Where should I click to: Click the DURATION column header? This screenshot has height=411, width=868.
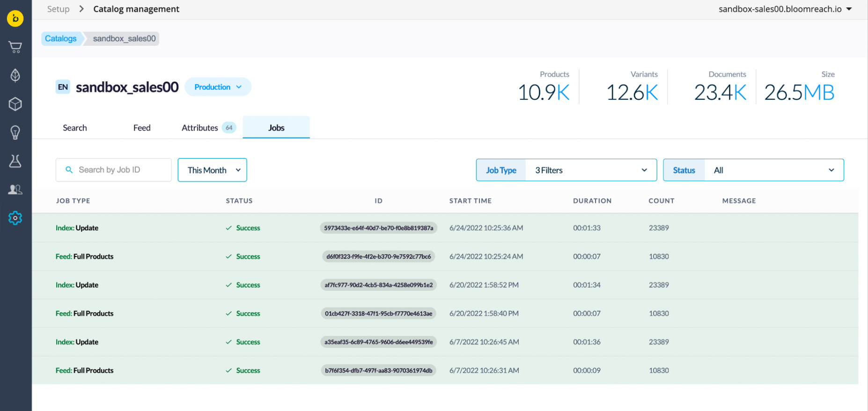(592, 201)
